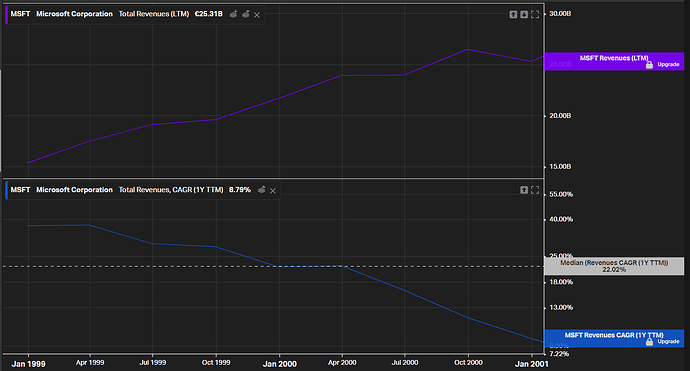Click the 20.00B axis value
The image size is (690, 371).
pos(560,116)
